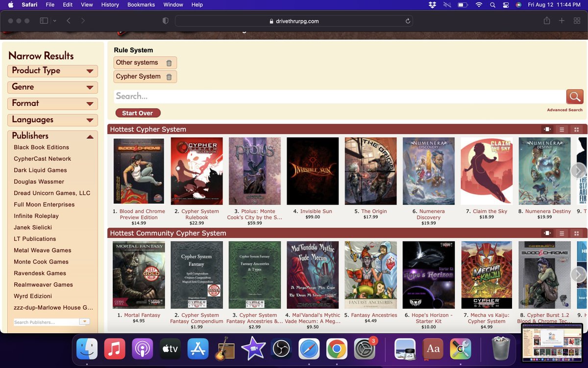Expand the Product Type filter
The width and height of the screenshot is (588, 368).
pyautogui.click(x=52, y=71)
